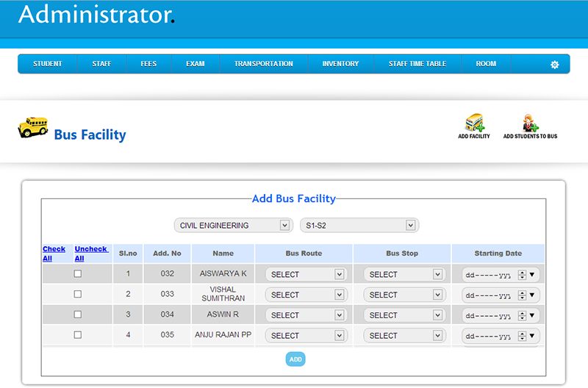588x388 pixels.
Task: Click the settings gear icon in navbar
Action: pos(555,65)
